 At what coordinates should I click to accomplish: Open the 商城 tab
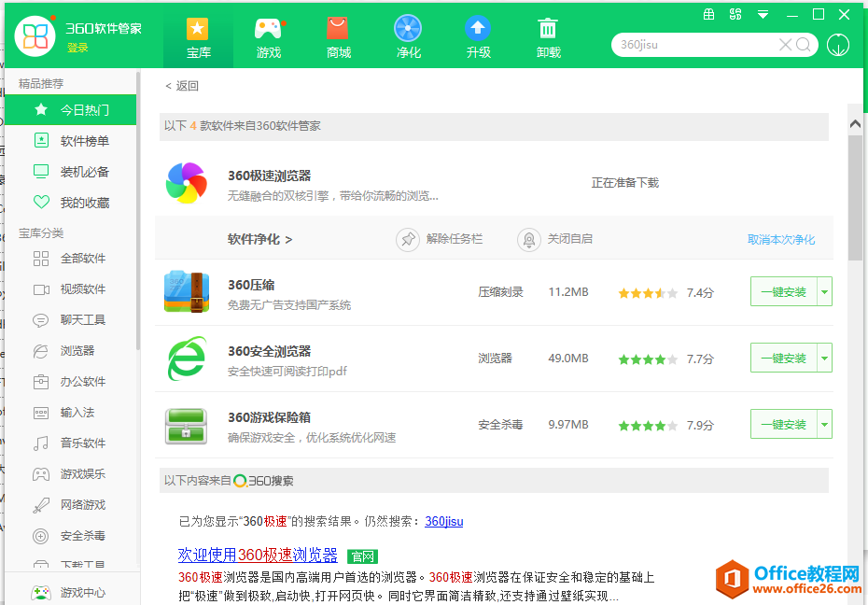pyautogui.click(x=338, y=37)
